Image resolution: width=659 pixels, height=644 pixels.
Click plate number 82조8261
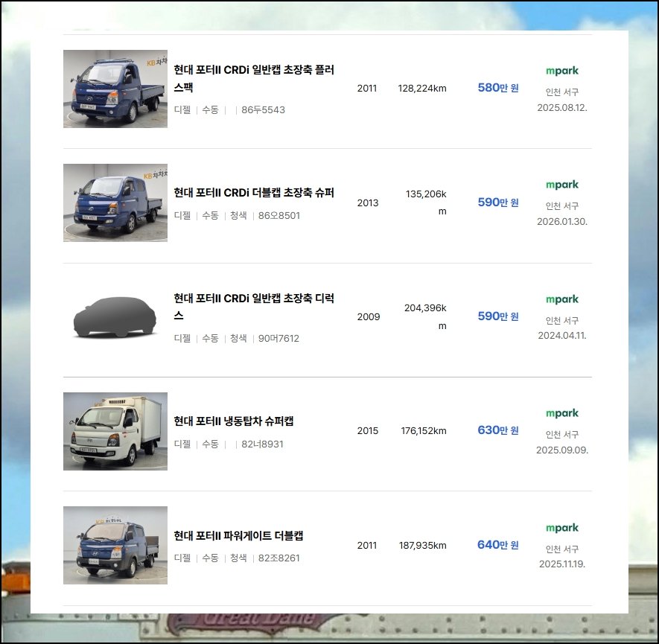pos(279,558)
